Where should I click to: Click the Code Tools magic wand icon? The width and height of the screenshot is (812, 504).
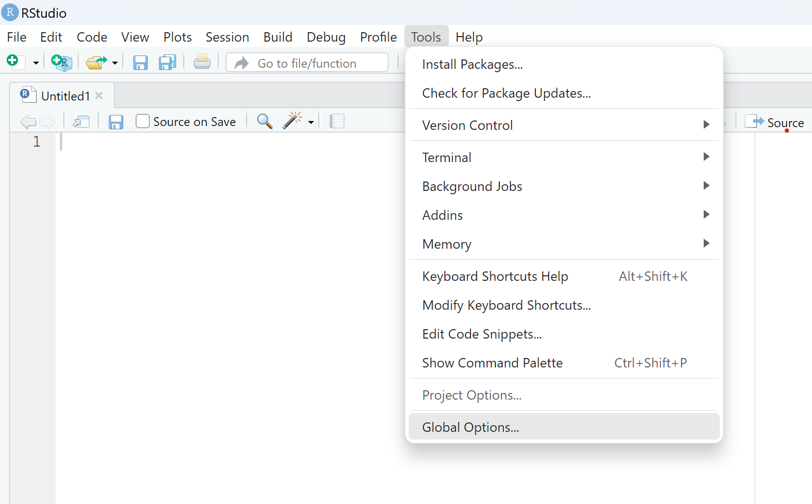point(292,120)
